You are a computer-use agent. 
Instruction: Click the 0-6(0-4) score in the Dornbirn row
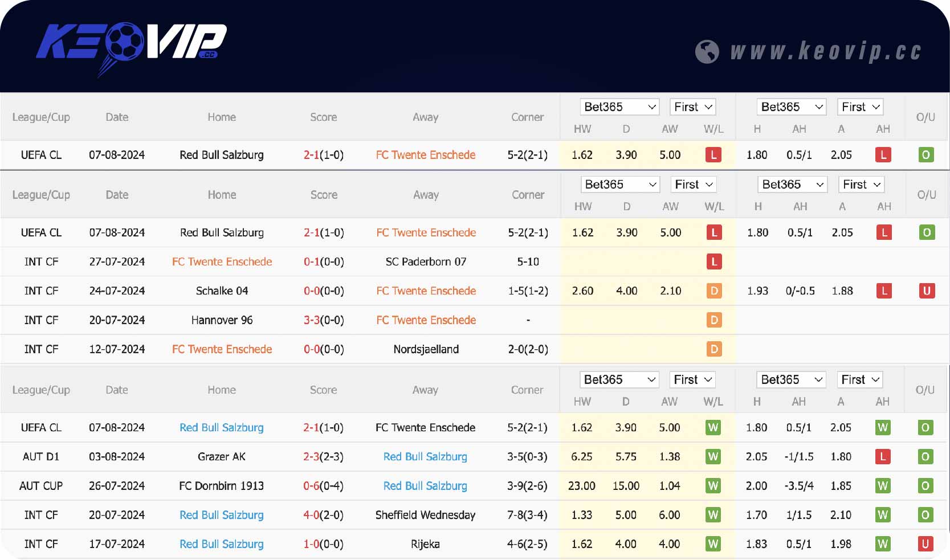point(323,486)
